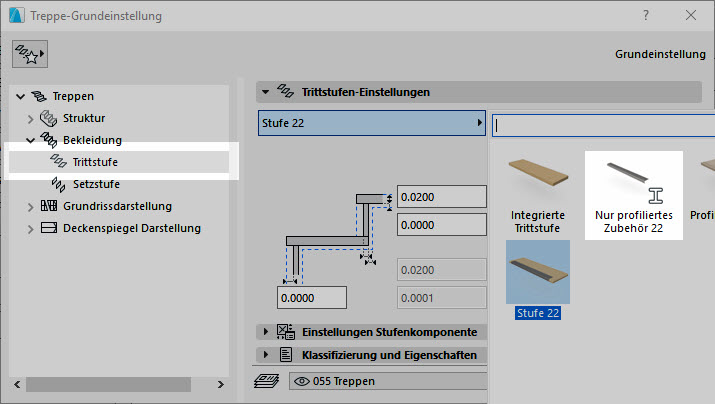The width and height of the screenshot is (715, 404).
Task: Choose Nur profiliertes Zubehör 22 thumbnail
Action: [x=634, y=196]
